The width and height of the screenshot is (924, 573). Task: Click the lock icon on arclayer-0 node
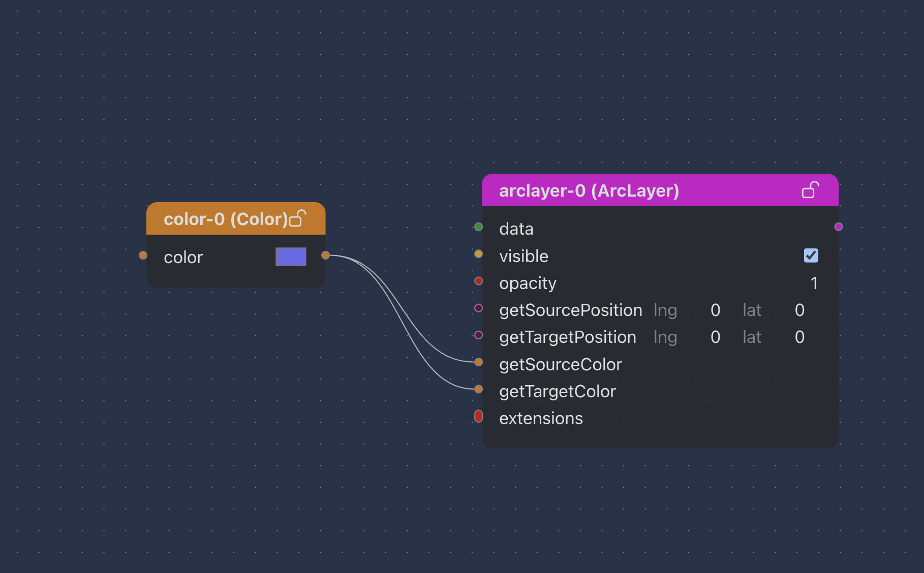coord(810,190)
